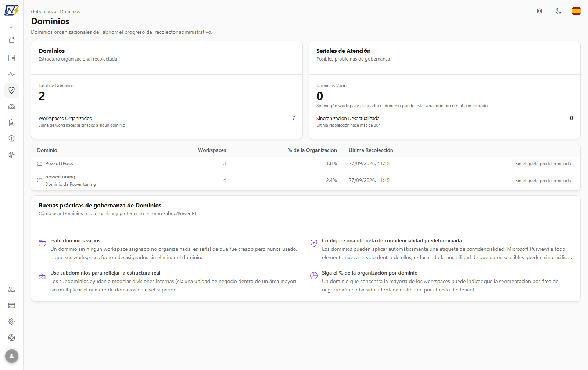Open the settings gear in the sidebar
Screen dimensions: 588x370
pyautogui.click(x=12, y=322)
